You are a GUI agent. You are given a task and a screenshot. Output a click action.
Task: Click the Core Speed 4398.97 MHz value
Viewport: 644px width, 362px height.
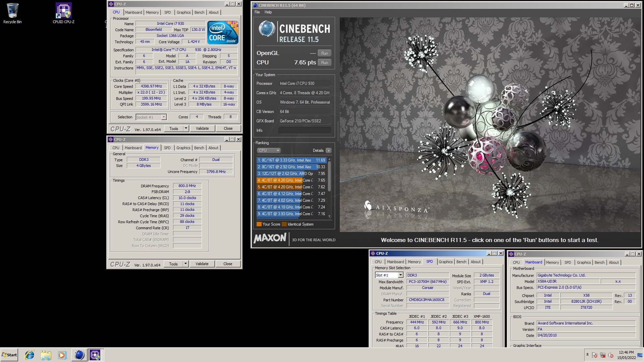pyautogui.click(x=151, y=86)
